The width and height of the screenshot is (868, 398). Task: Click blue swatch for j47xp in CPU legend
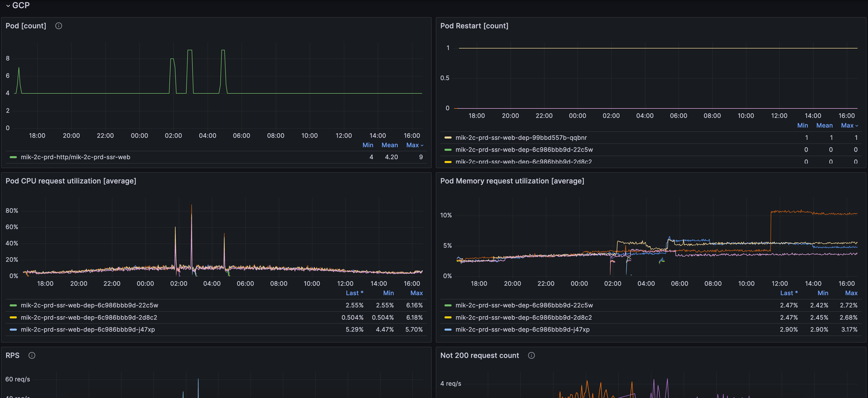pyautogui.click(x=13, y=330)
